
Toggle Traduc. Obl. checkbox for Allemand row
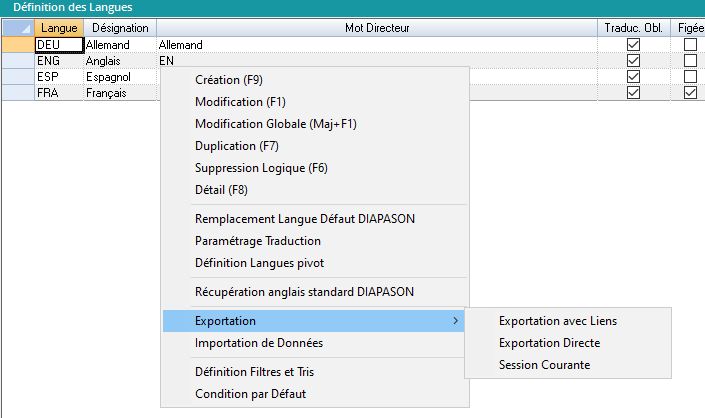(632, 45)
